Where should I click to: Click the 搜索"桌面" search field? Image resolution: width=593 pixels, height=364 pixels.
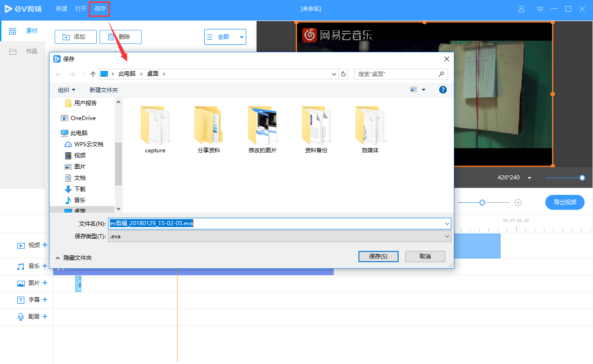tap(400, 74)
